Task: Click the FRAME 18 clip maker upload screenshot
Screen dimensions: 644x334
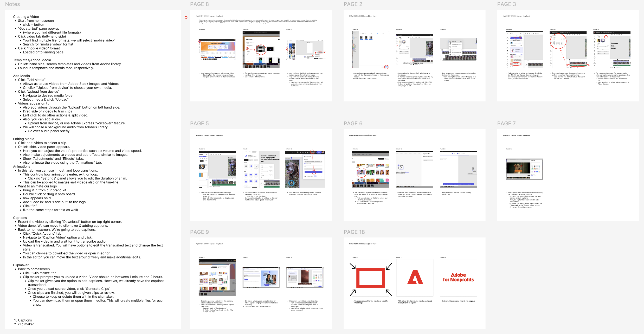Action: click(261, 277)
